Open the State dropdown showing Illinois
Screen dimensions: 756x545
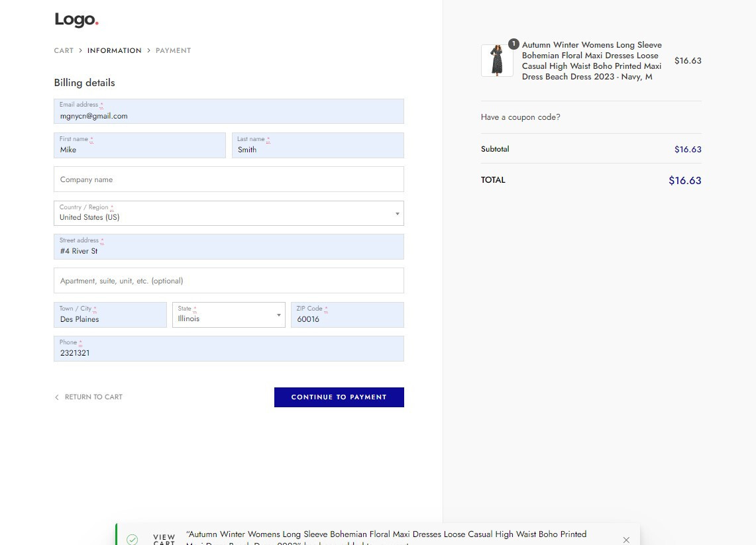[229, 315]
